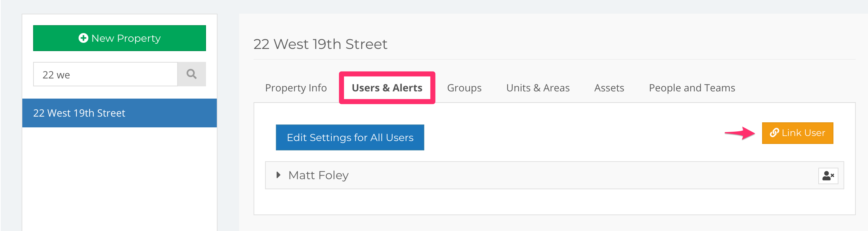
Task: Click Edit Settings for All Users button
Action: pos(350,137)
